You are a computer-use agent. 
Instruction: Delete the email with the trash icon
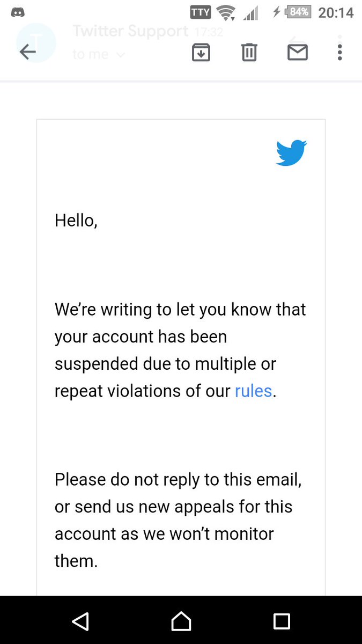pos(249,52)
